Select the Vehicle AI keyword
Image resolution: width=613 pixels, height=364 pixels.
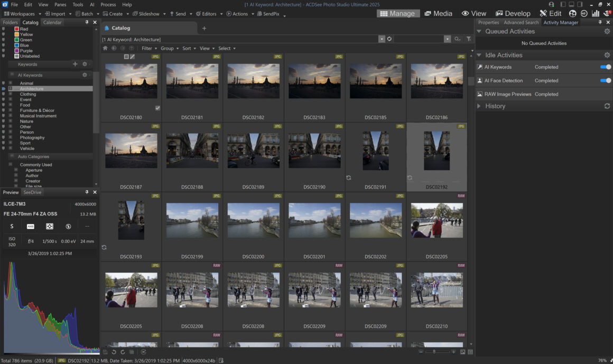(27, 148)
